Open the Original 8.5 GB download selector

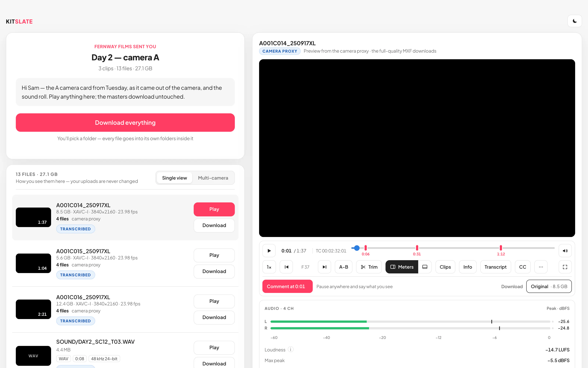(x=549, y=286)
